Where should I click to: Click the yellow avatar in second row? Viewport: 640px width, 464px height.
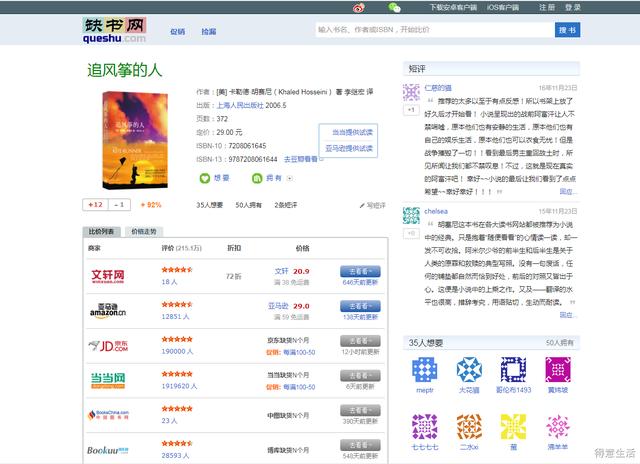click(x=513, y=427)
